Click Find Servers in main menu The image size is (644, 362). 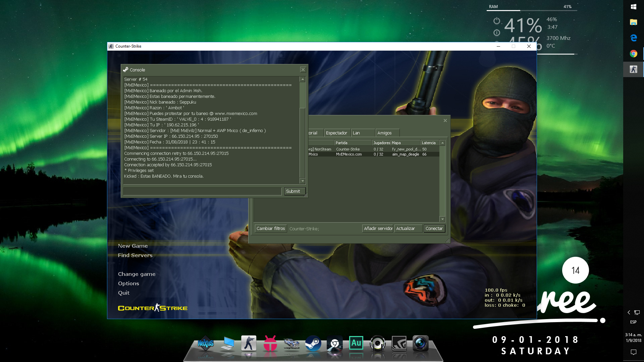[x=135, y=255]
